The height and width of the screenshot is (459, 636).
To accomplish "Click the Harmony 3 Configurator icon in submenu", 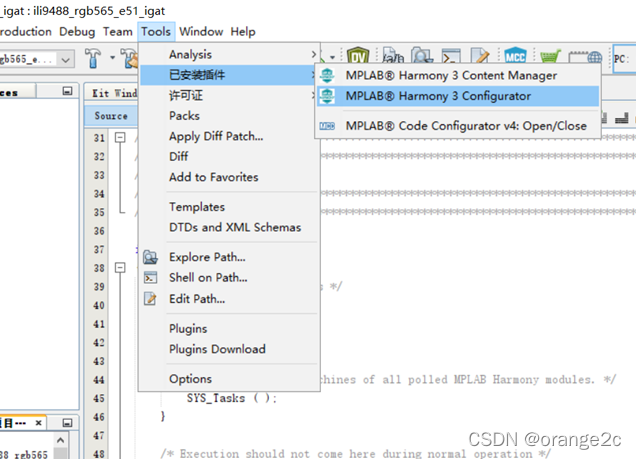I will pyautogui.click(x=327, y=96).
